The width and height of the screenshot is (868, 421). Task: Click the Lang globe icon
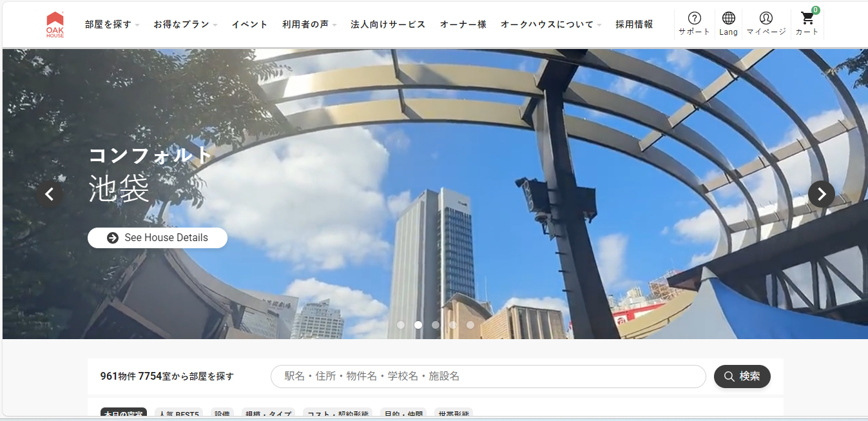click(x=728, y=24)
